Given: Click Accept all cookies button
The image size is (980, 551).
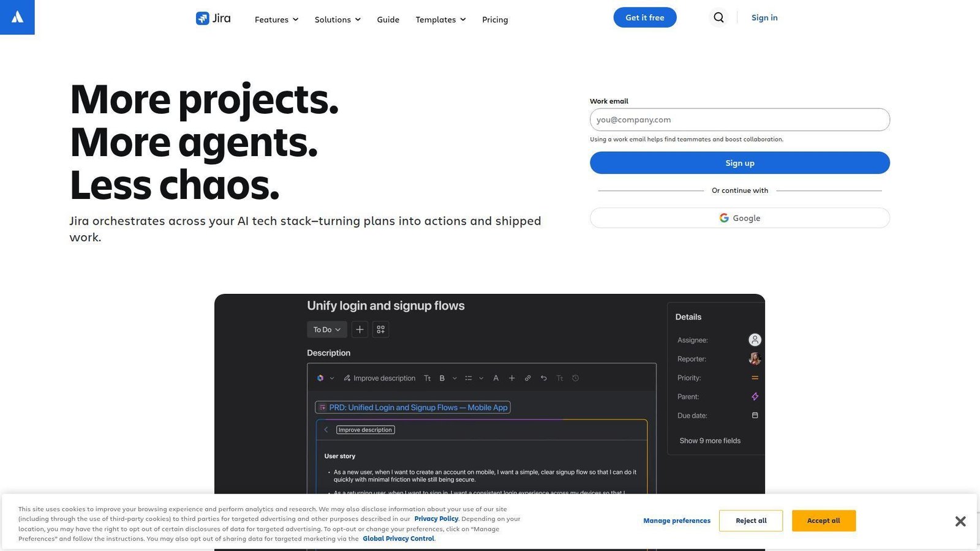Looking at the screenshot, I should pyautogui.click(x=824, y=521).
